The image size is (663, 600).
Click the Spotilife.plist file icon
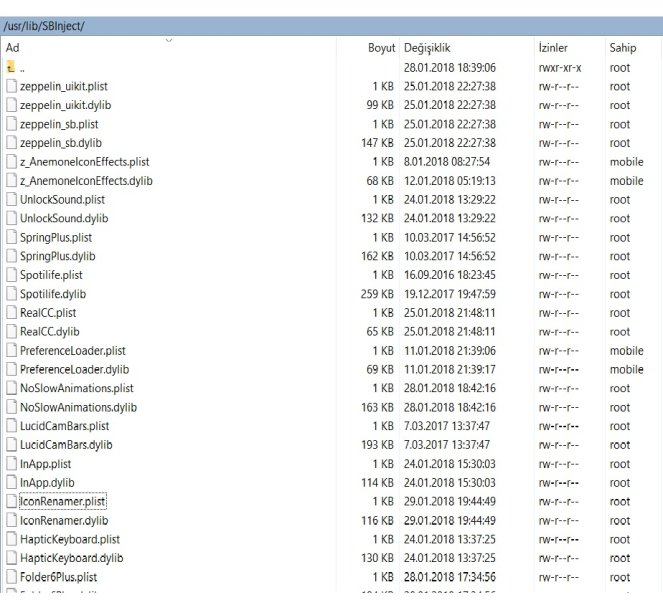click(12, 275)
